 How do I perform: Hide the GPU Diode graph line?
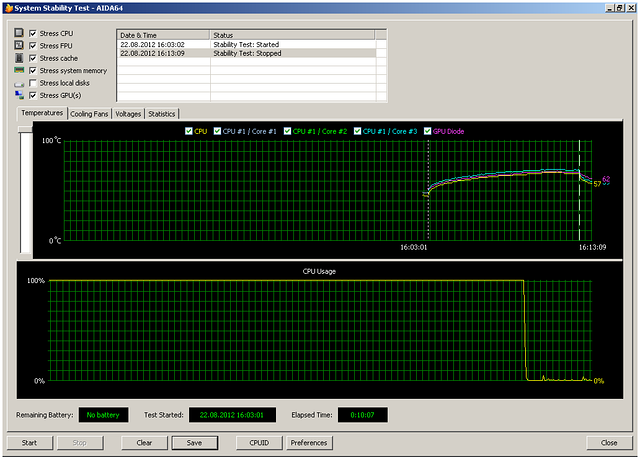pyautogui.click(x=428, y=130)
